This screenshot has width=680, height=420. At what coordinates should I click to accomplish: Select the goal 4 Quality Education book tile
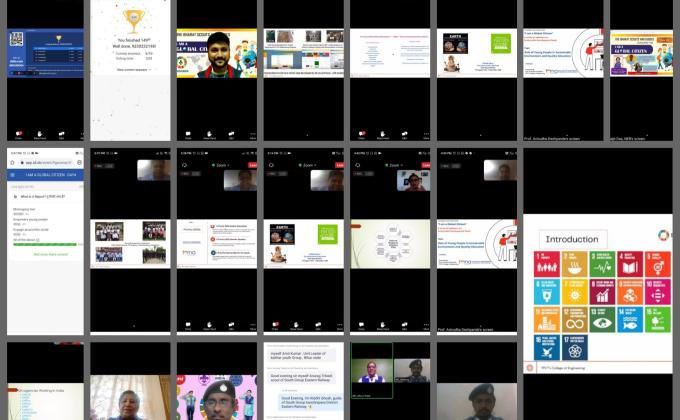click(x=630, y=264)
